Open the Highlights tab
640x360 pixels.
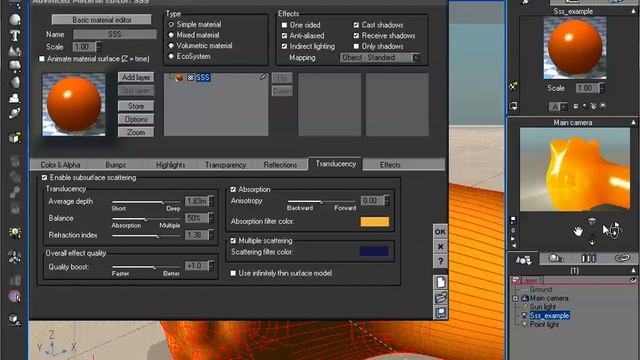[x=171, y=165]
